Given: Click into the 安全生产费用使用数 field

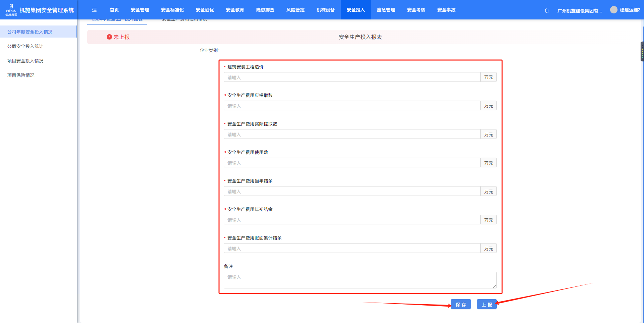Looking at the screenshot, I should click(352, 163).
